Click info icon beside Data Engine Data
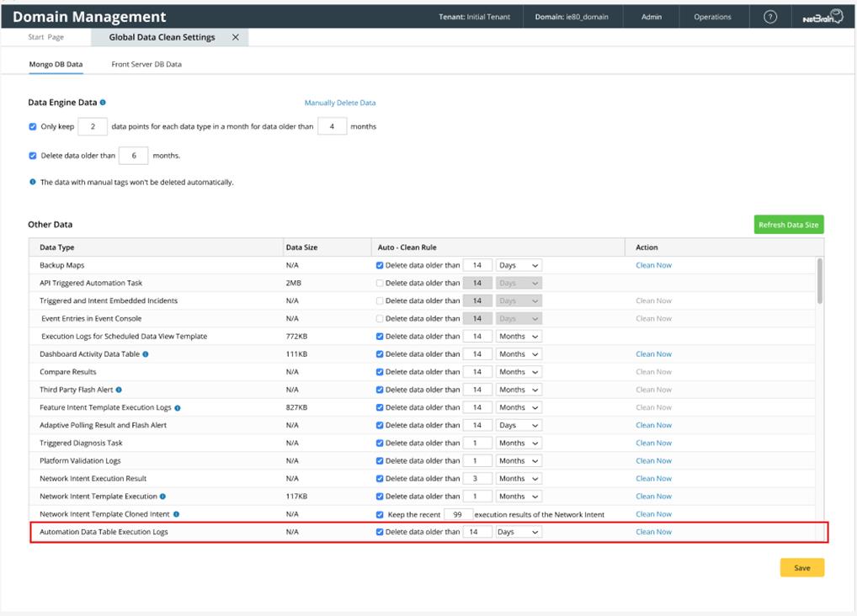The image size is (857, 616). pos(103,103)
